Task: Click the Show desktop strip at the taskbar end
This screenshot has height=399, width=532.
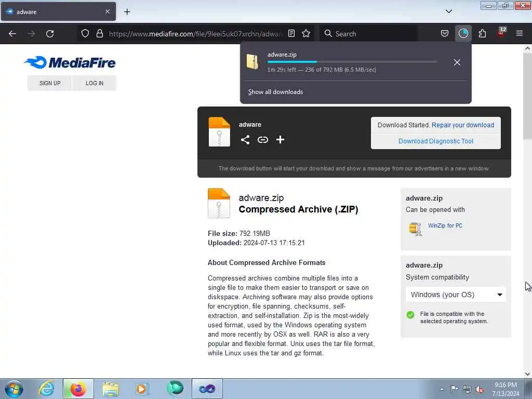Action: point(528,389)
